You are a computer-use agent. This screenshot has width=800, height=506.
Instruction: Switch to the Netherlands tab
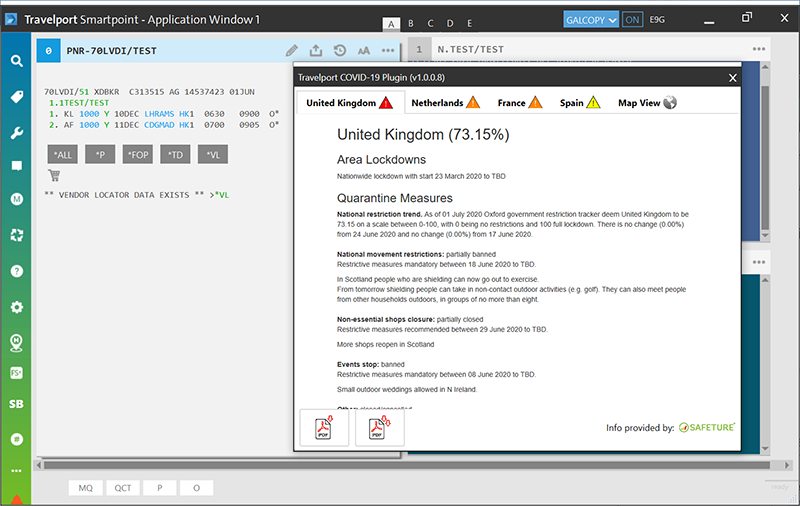coord(445,103)
